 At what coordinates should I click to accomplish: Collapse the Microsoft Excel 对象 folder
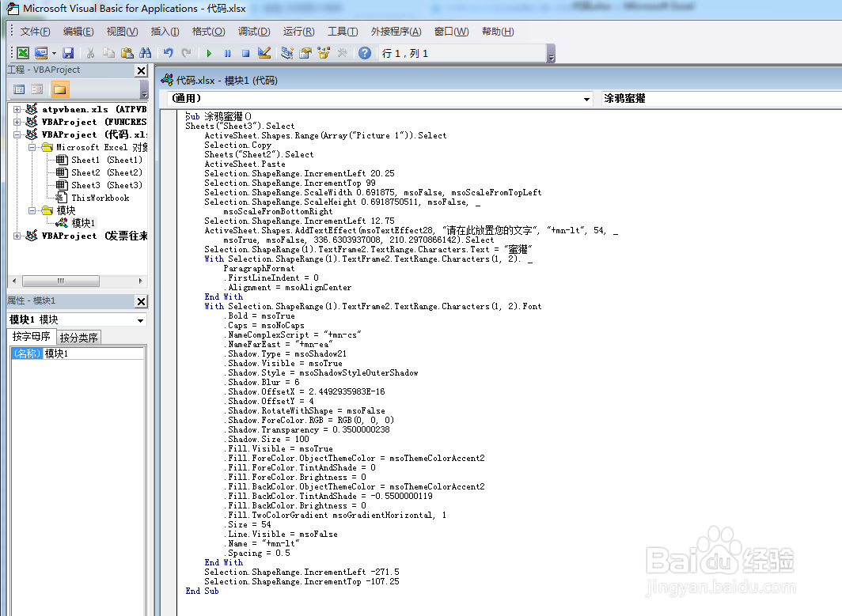coord(32,147)
